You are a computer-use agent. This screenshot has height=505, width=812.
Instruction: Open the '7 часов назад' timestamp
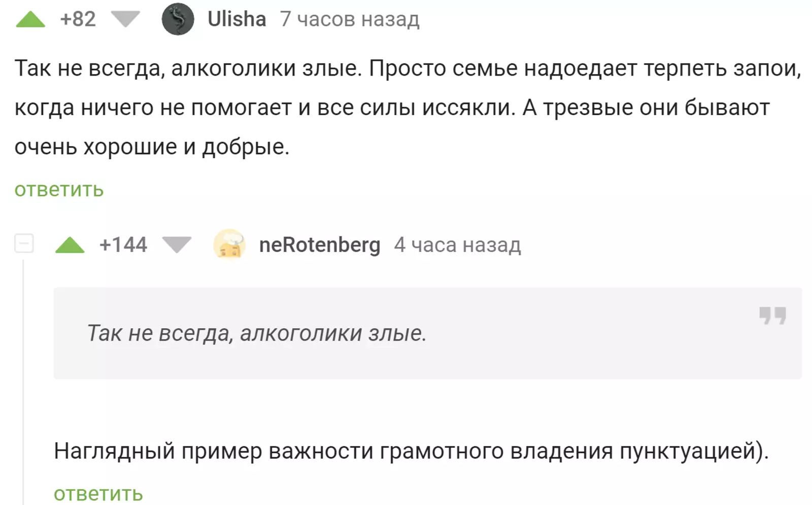(350, 19)
